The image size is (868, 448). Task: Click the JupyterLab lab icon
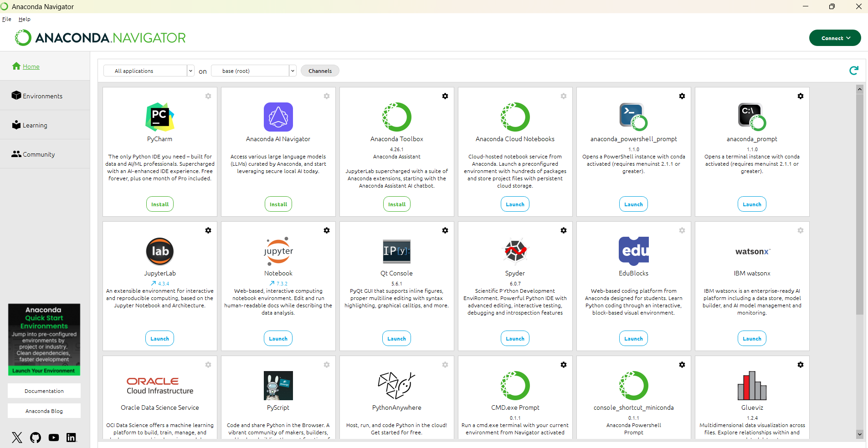pyautogui.click(x=160, y=251)
